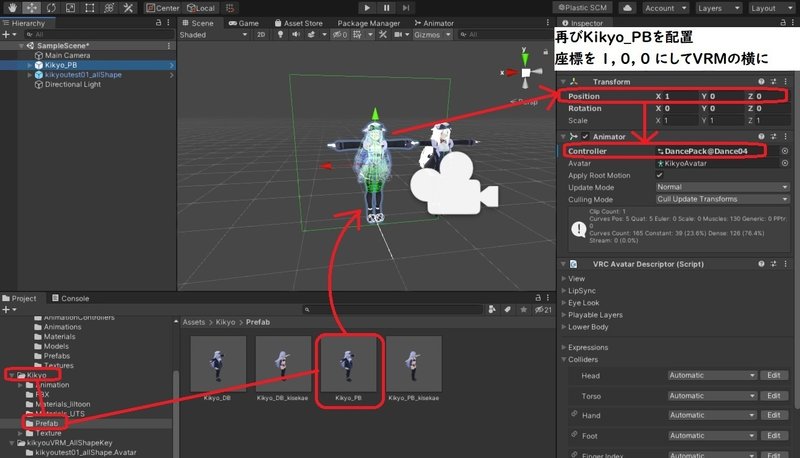800x458 pixels.
Task: Toggle hidden objects visibility counter
Action: 340,35
